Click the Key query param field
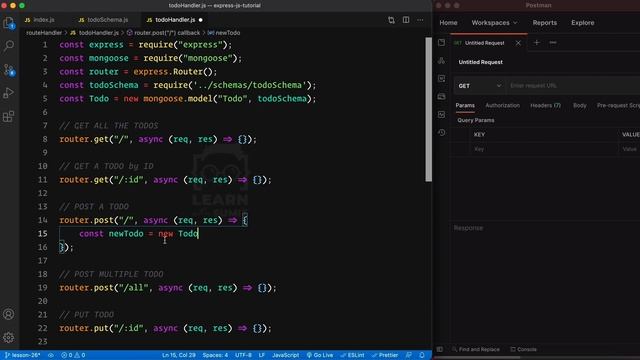The width and height of the screenshot is (640, 360). click(544, 149)
